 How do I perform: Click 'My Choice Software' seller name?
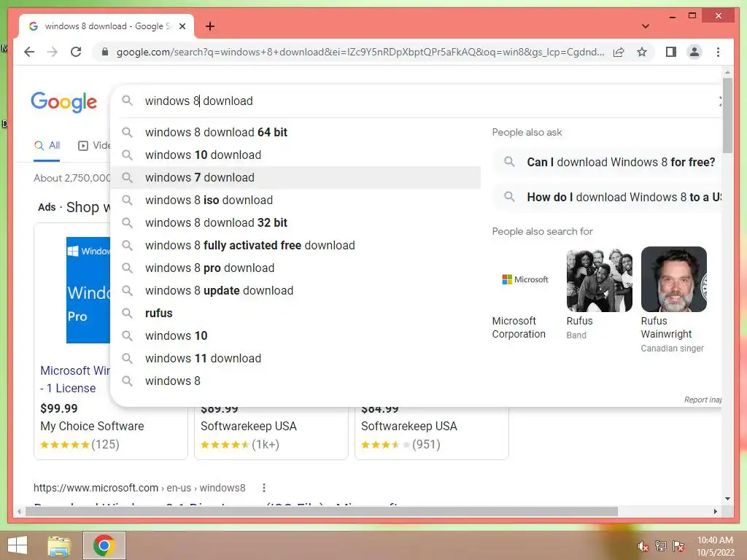pos(92,426)
